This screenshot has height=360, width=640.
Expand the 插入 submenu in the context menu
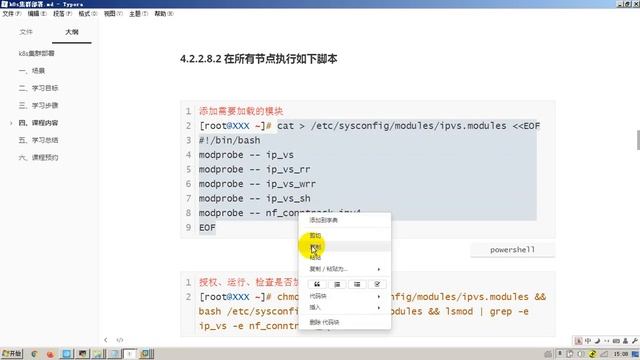[x=345, y=307]
